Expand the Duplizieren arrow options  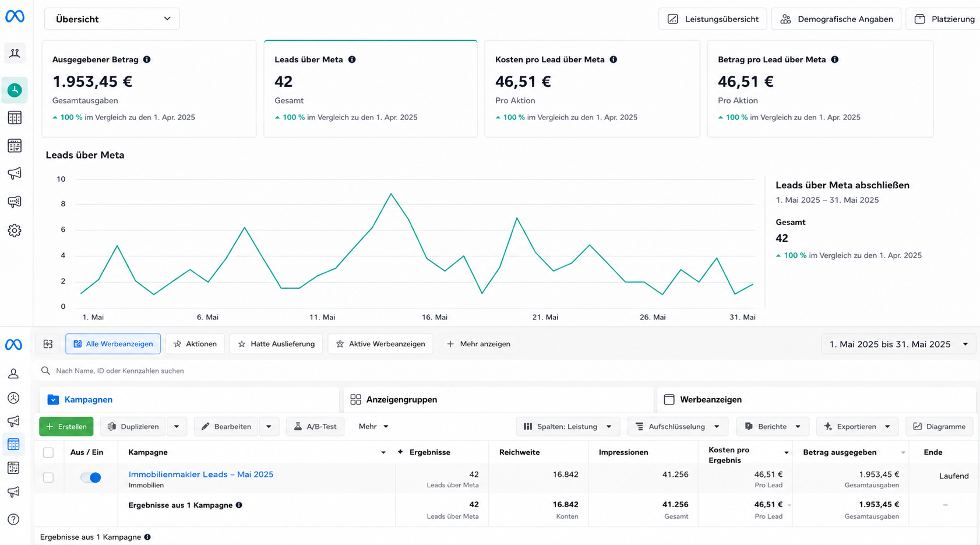(x=177, y=427)
